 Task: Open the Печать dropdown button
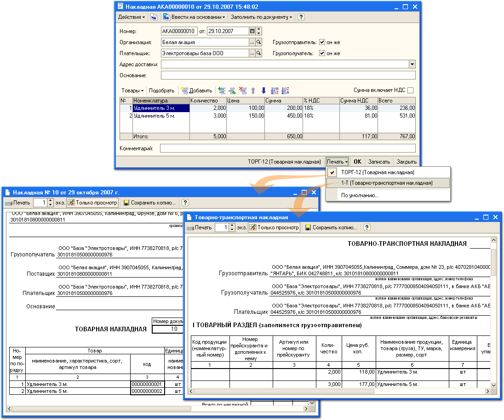pos(337,162)
